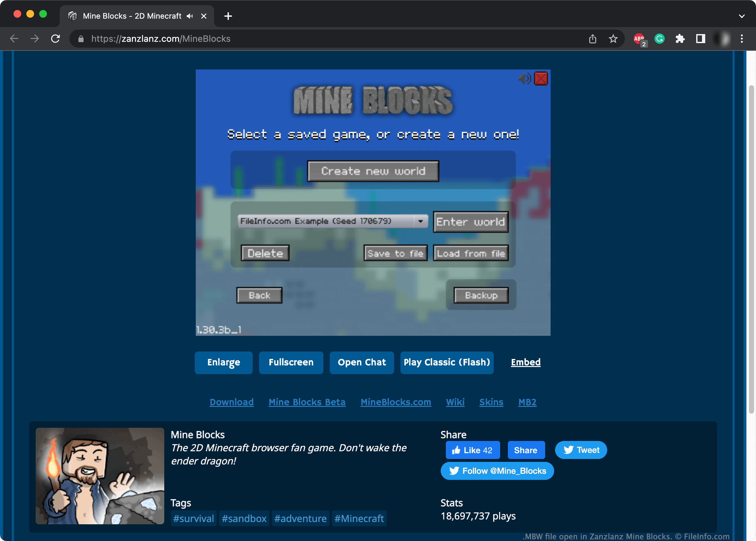Click the browser bookmark star icon

613,39
